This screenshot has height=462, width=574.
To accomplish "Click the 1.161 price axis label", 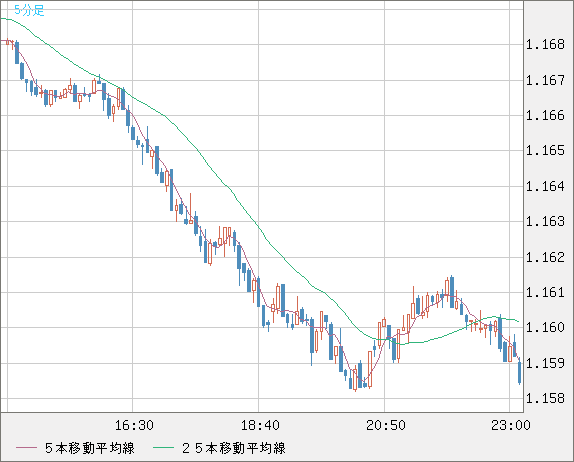I will coord(545,293).
